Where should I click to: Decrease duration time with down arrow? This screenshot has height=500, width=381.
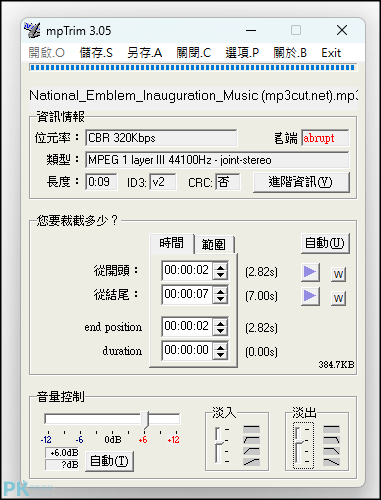[x=220, y=355]
